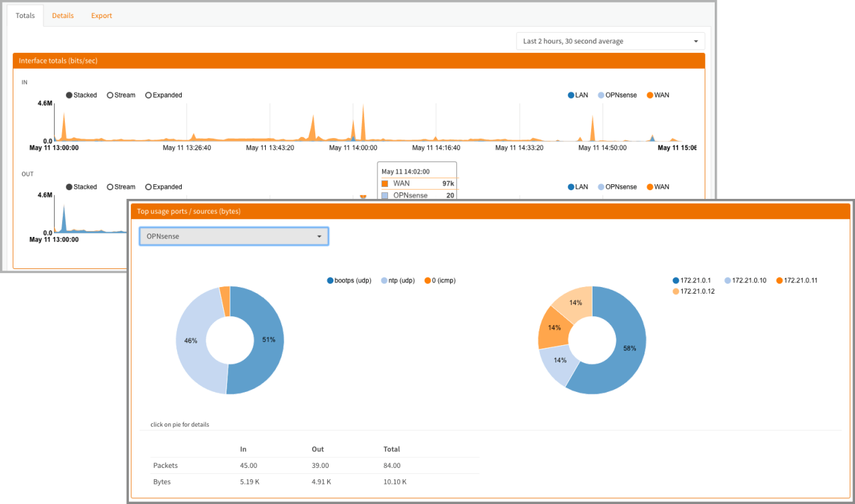
Task: Select Stream mode for IN chart
Action: (x=121, y=95)
